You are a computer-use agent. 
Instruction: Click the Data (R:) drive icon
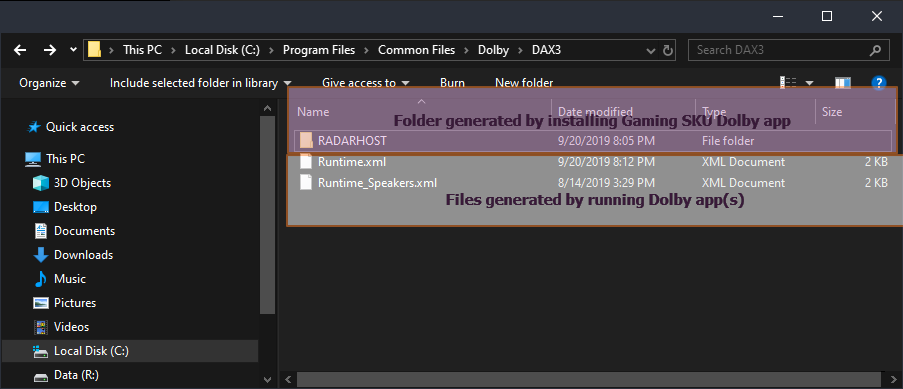[x=41, y=376]
